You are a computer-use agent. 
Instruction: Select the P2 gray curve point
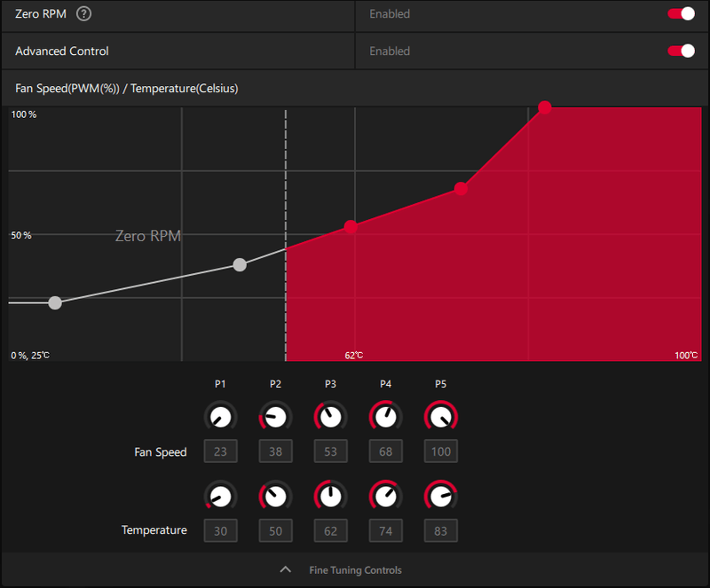tap(240, 265)
